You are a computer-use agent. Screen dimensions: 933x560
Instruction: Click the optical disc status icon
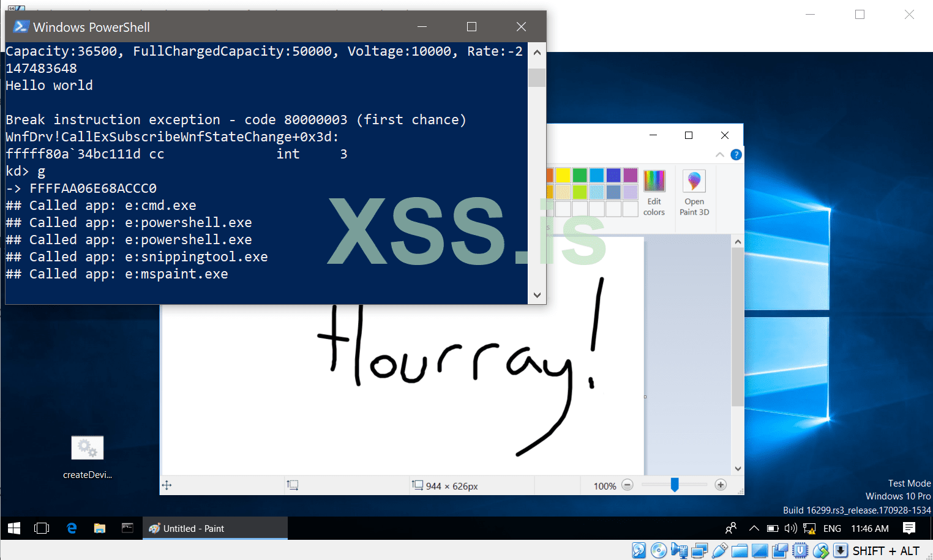tap(659, 550)
